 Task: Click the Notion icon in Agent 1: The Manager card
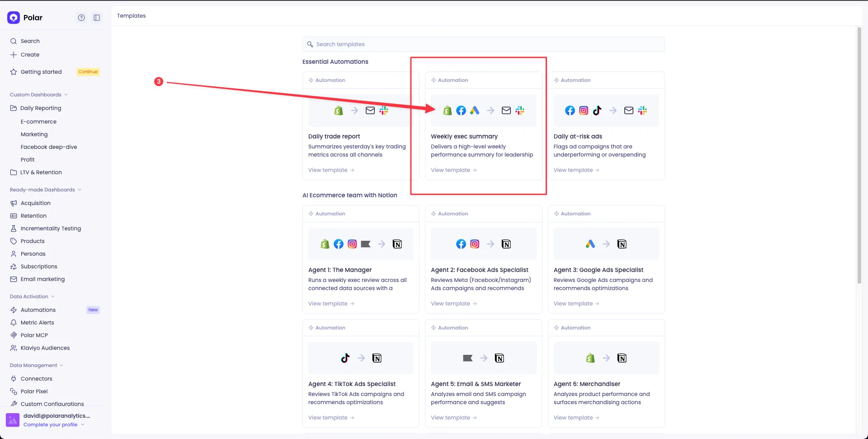(397, 244)
